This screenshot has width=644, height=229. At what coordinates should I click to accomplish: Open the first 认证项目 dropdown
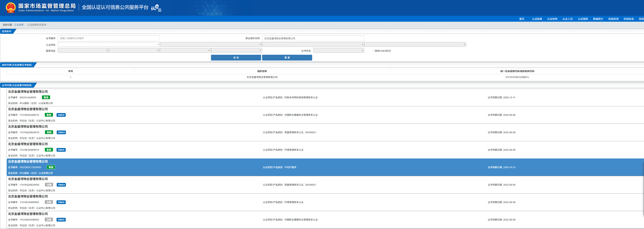(x=108, y=44)
